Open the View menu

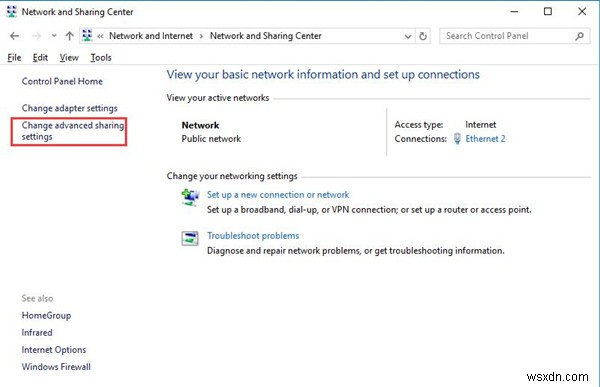point(69,58)
